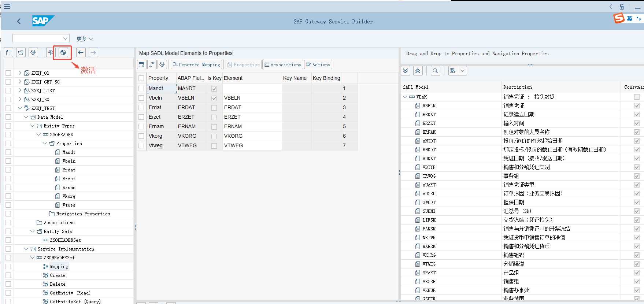644x304 pixels.
Task: Select the Vkorg row checkbox
Action: 141,136
